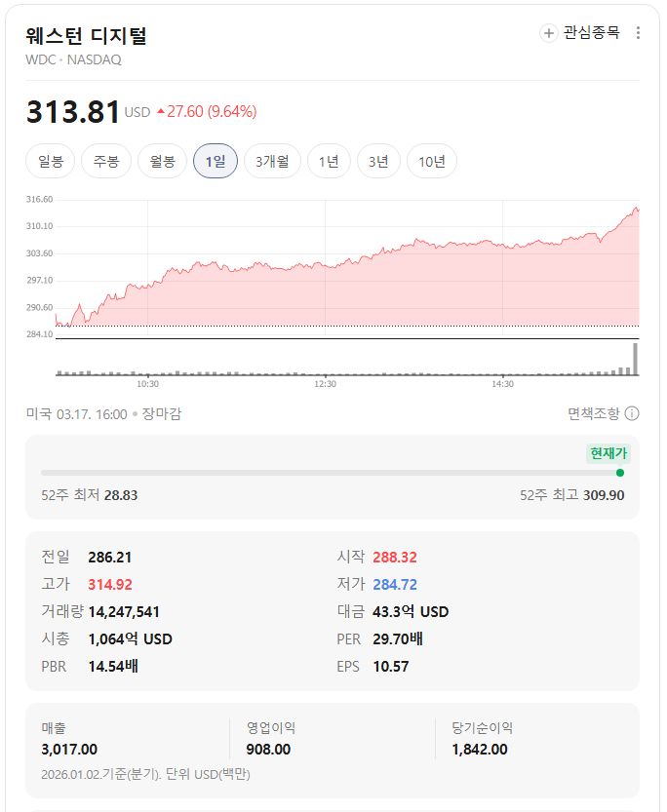Image resolution: width=667 pixels, height=812 pixels.
Task: Click the 당기순이익 value 1,842.00
Action: (480, 750)
